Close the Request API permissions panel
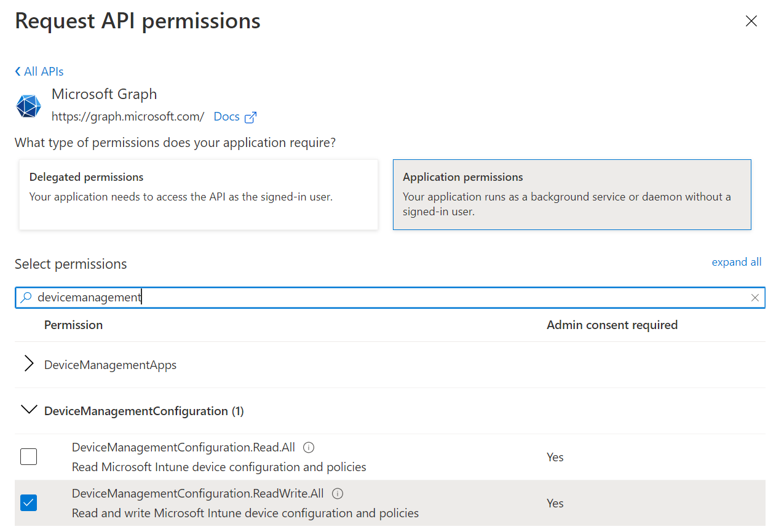 751,22
